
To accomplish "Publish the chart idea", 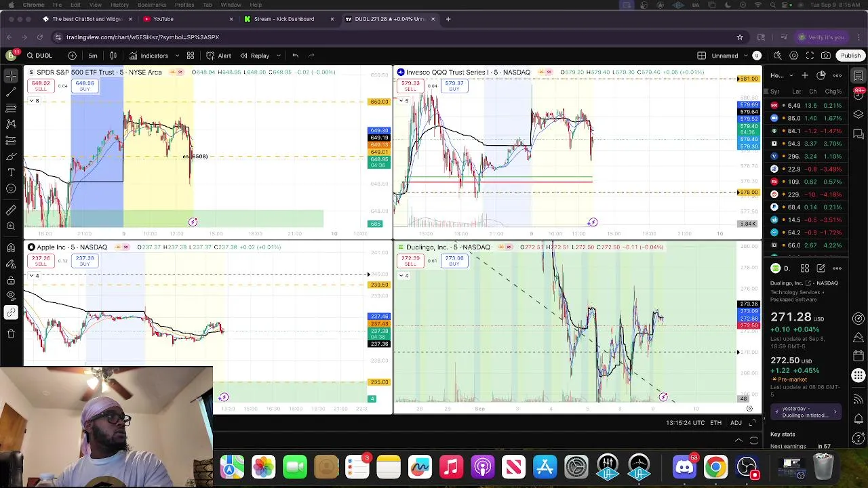I will (x=850, y=56).
